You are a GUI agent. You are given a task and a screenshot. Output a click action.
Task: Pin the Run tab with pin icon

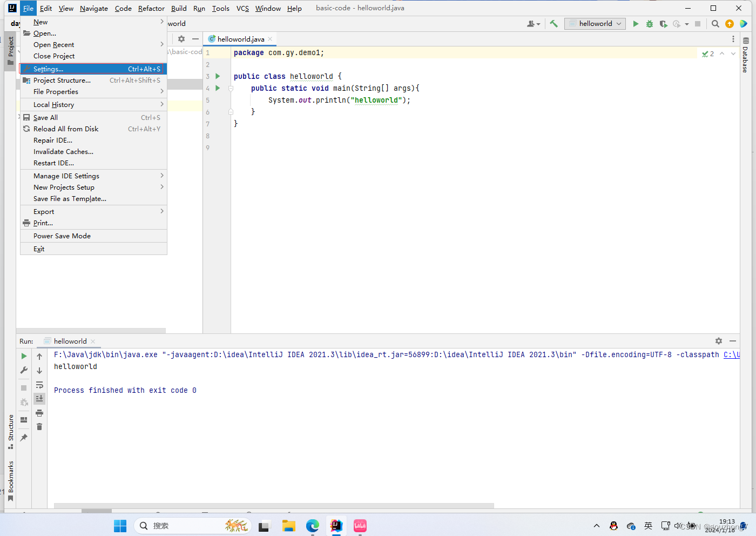pyautogui.click(x=24, y=438)
